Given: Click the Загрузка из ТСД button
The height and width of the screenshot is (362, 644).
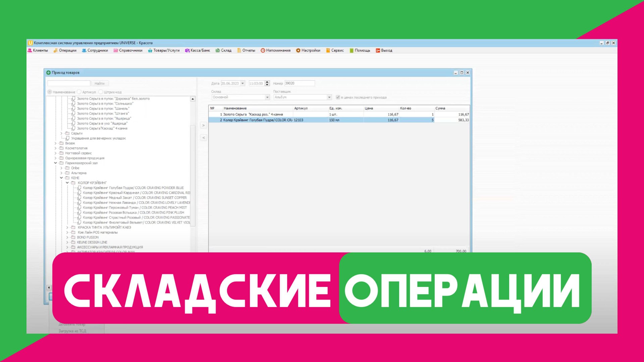Looking at the screenshot, I should [72, 330].
